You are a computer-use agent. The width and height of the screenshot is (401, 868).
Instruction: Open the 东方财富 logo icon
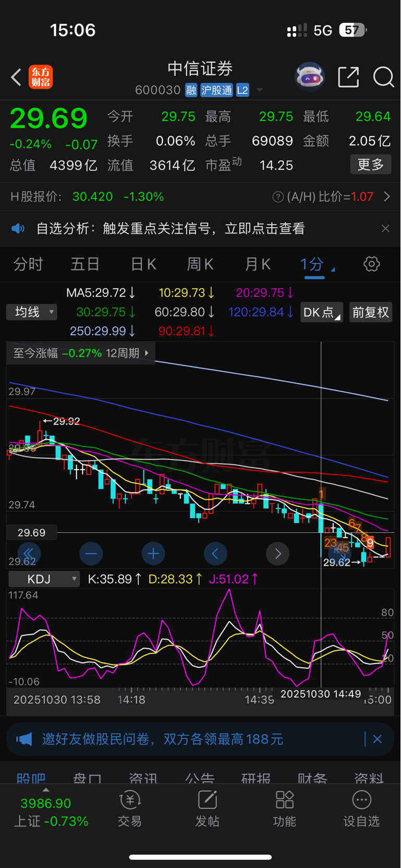[x=41, y=77]
